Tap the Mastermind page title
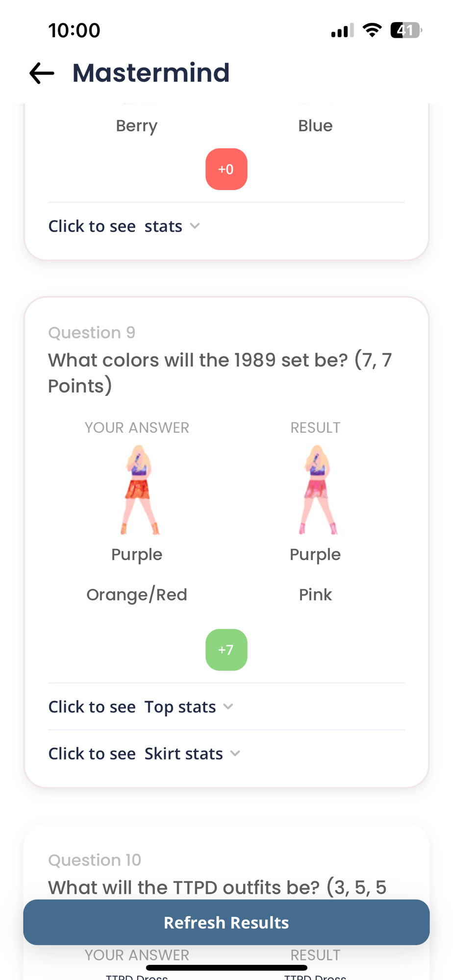The image size is (453, 980). click(151, 73)
